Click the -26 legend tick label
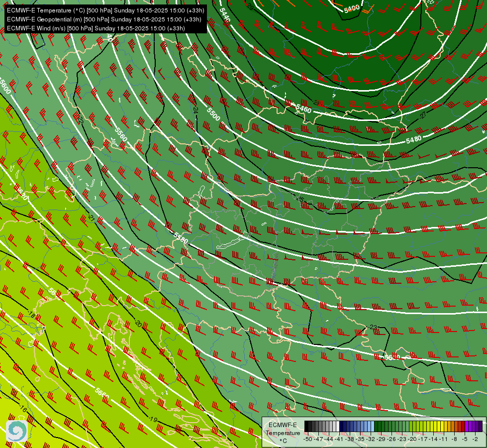487x448 pixels. (x=391, y=439)
